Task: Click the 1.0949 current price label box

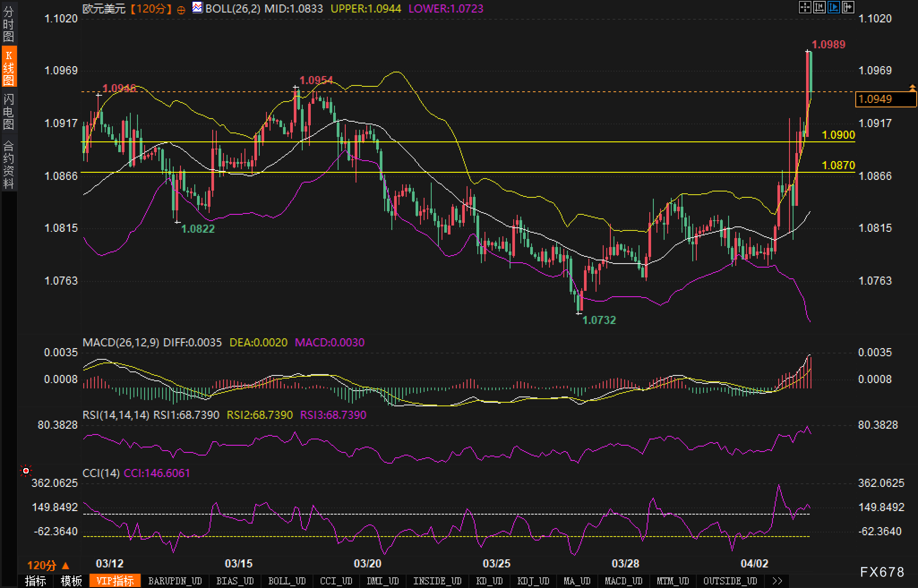Action: [x=885, y=99]
